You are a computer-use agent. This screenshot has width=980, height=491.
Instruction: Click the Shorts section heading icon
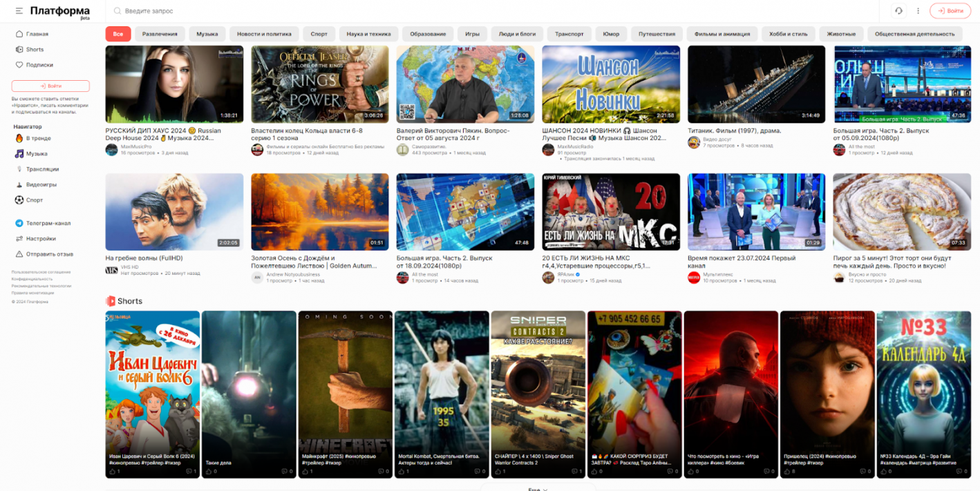(111, 301)
